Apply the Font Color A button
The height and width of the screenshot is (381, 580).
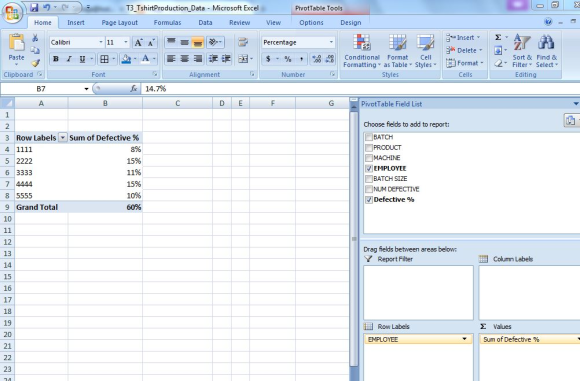pyautogui.click(x=145, y=59)
